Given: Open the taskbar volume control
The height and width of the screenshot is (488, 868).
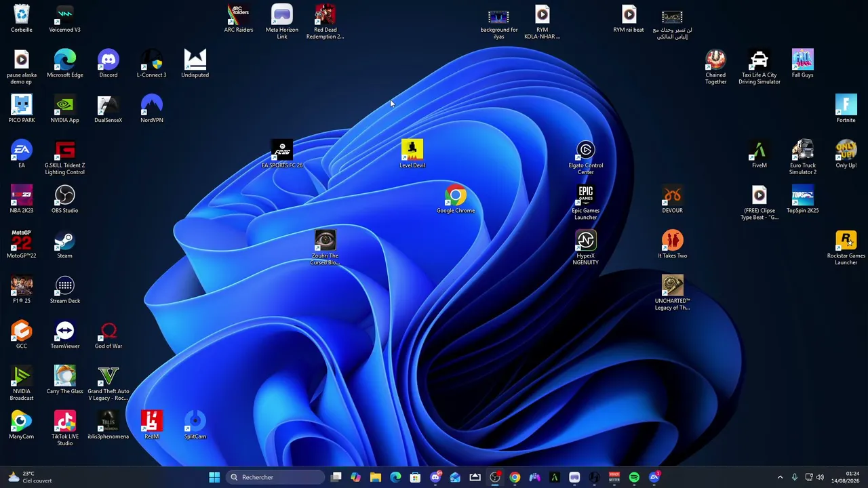Looking at the screenshot, I should pos(821,477).
